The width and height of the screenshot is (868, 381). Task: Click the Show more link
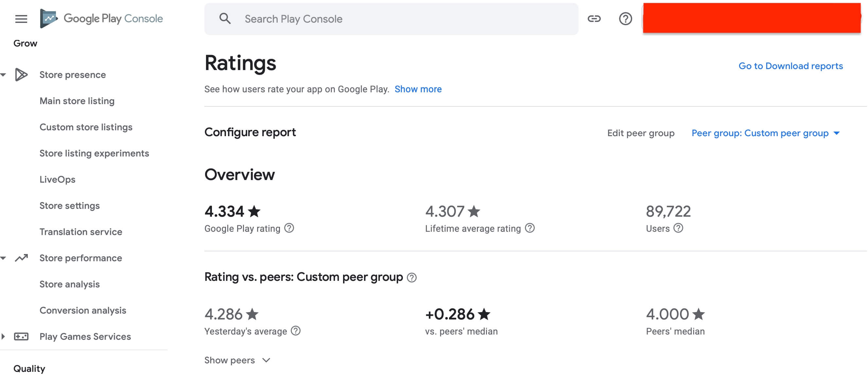pyautogui.click(x=418, y=89)
